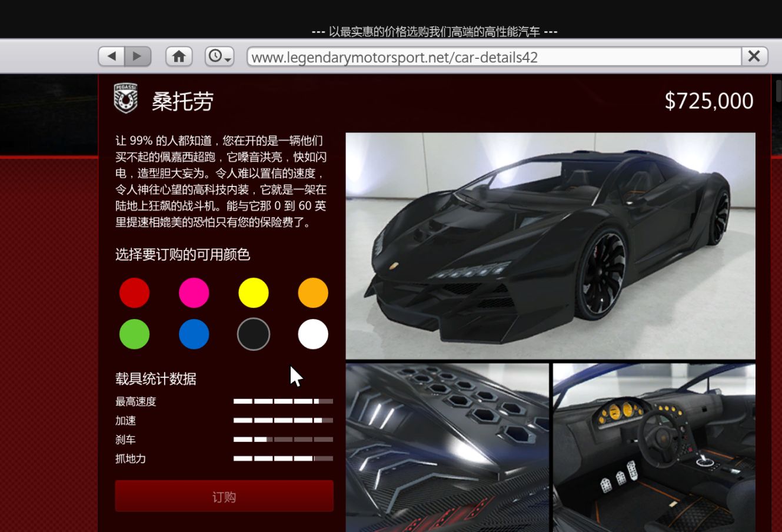Click the 最高速度 top speed bar
The width and height of the screenshot is (782, 532).
[283, 401]
